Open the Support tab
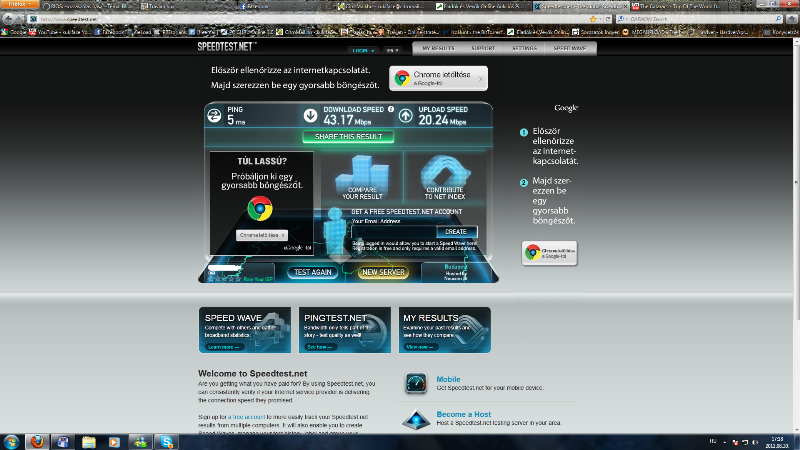Image resolution: width=800 pixels, height=450 pixels. tap(483, 48)
